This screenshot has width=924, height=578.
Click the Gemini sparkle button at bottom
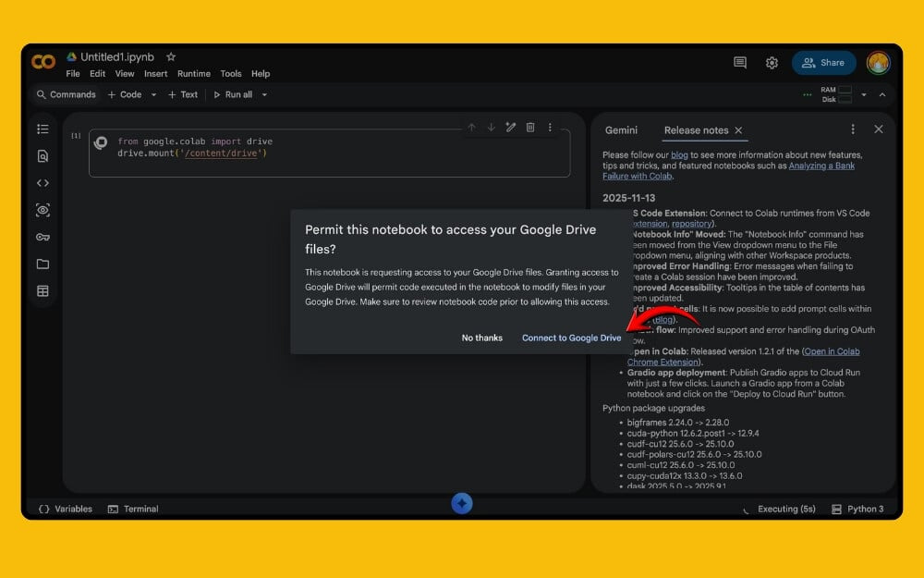tap(462, 503)
